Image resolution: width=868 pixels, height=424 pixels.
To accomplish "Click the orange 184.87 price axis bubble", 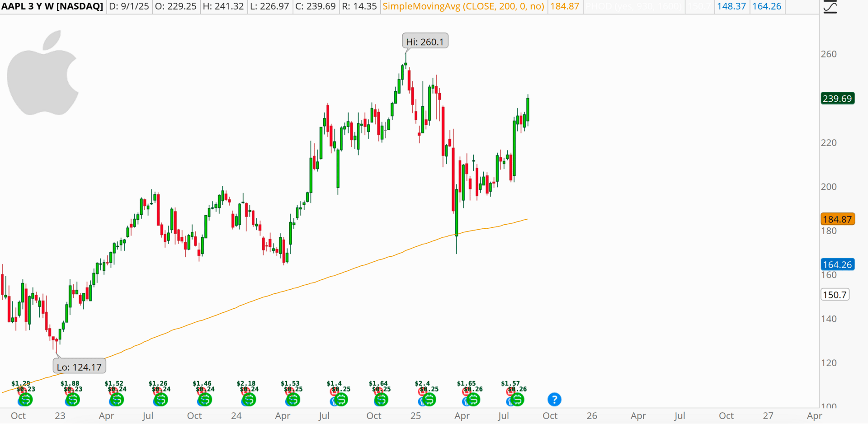I will pos(837,219).
